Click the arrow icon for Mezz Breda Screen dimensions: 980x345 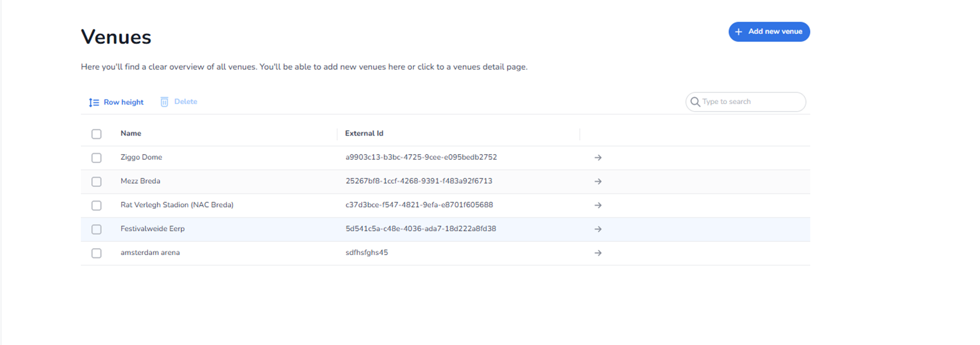tap(598, 181)
